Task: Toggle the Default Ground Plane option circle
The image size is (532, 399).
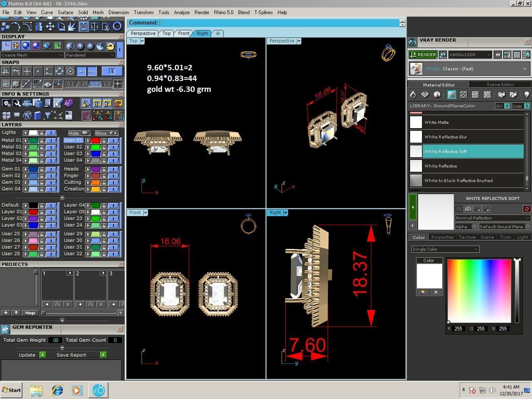Action: [527, 227]
